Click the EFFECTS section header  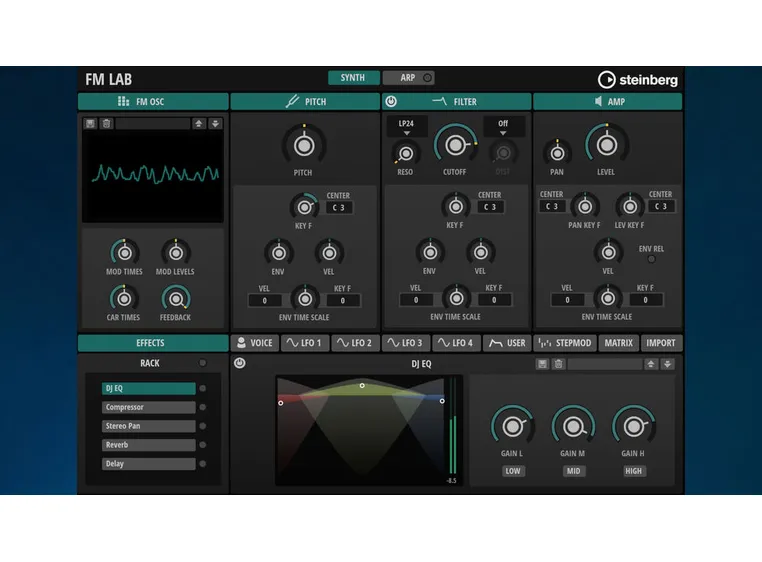coord(153,343)
